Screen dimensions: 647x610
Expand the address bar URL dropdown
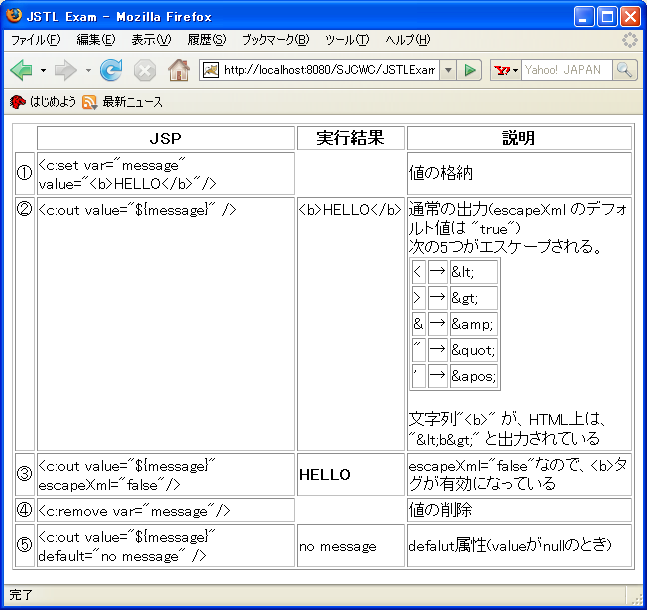(x=448, y=70)
